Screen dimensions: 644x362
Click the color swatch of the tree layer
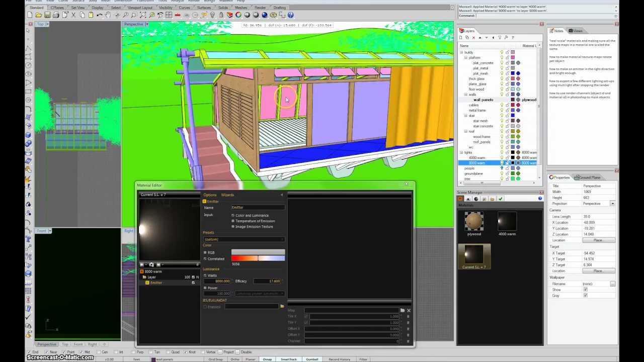click(x=513, y=178)
